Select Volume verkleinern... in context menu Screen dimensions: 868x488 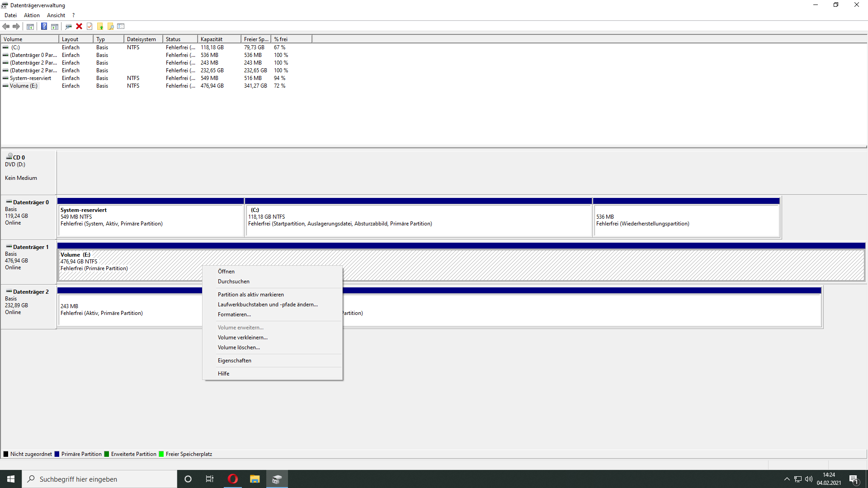point(243,338)
